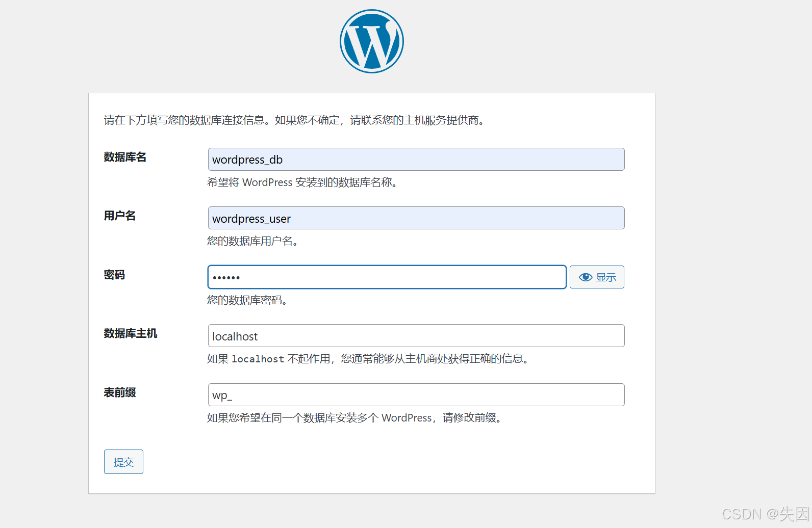Focus the 用户名 field containing wordpress_user
Image resolution: width=812 pixels, height=528 pixels.
(416, 218)
